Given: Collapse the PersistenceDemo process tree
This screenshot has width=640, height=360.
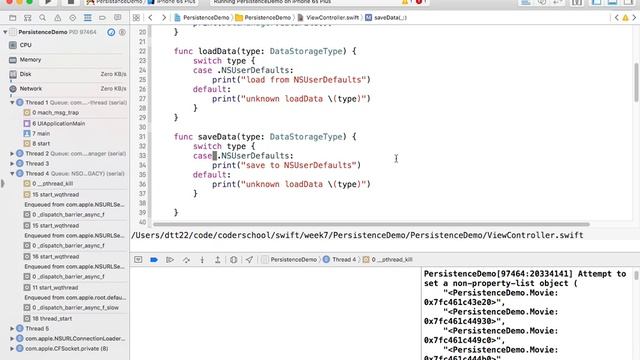Looking at the screenshot, I should coord(5,32).
